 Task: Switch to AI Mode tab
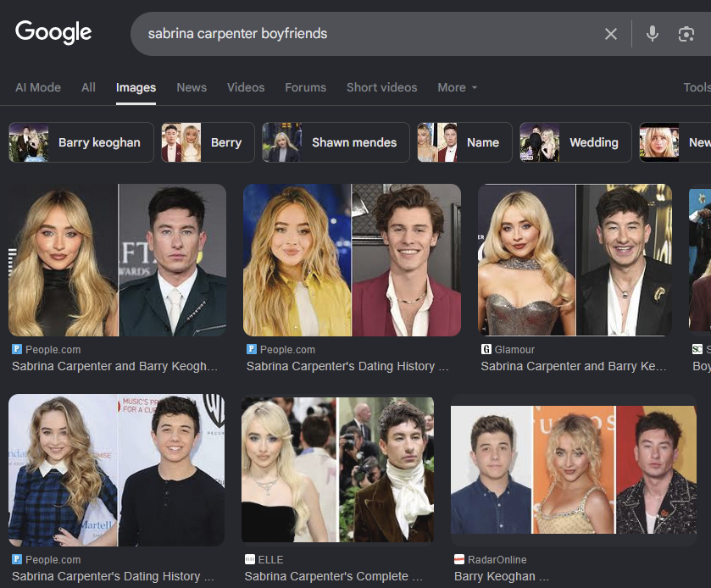coord(38,87)
